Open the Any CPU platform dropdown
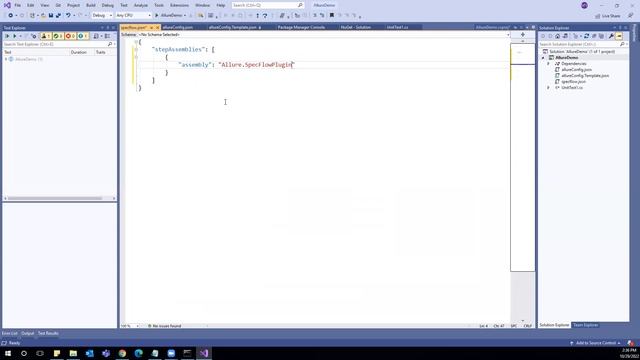The width and height of the screenshot is (640, 360). point(133,16)
